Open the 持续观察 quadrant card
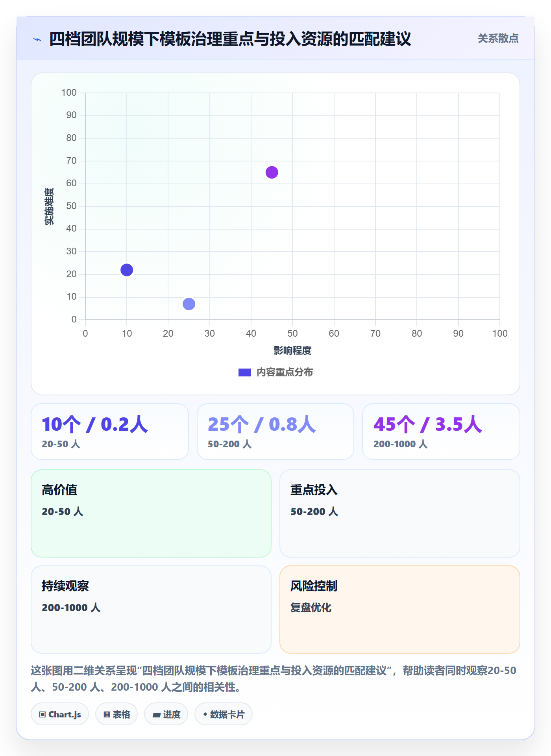Viewport: 551px width, 756px height. 151,610
